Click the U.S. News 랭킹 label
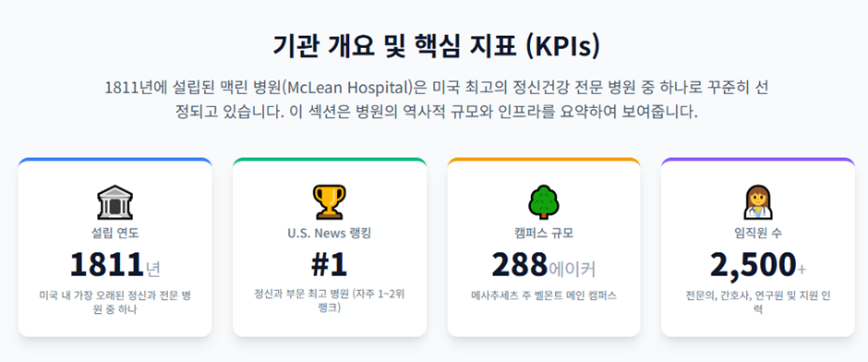The width and height of the screenshot is (868, 362). [330, 233]
